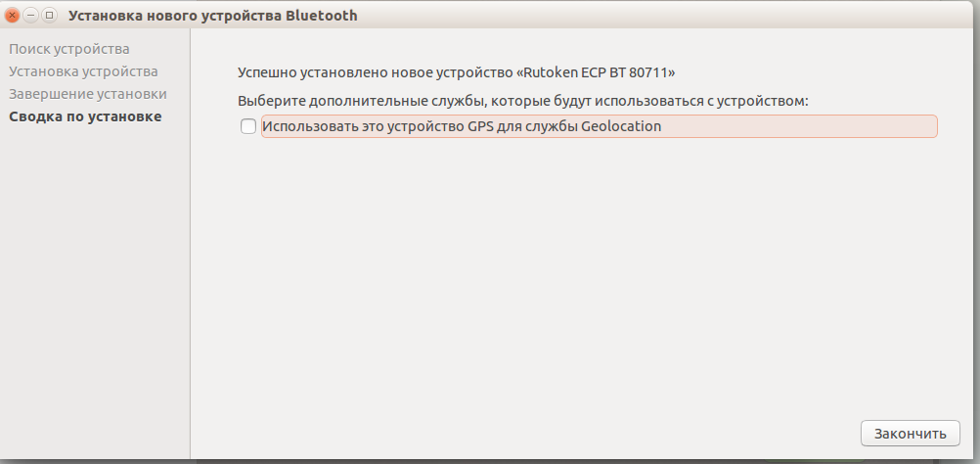The width and height of the screenshot is (980, 464).
Task: Click the window title 'Установка нового устройства Bluetooth'
Action: [x=212, y=16]
